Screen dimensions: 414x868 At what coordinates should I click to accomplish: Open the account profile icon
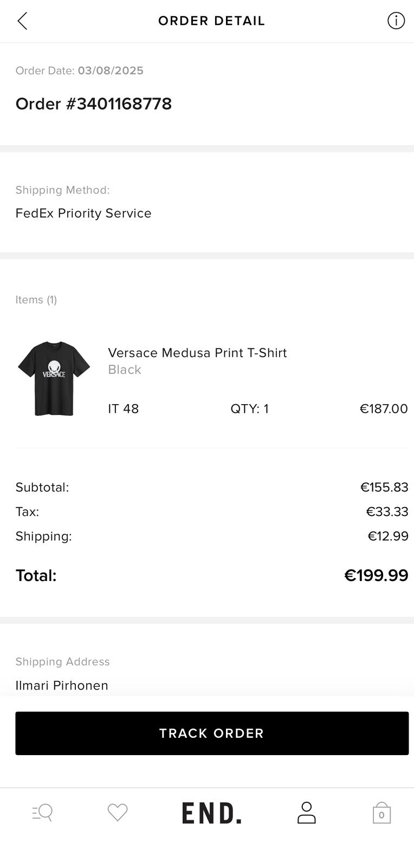click(x=306, y=813)
